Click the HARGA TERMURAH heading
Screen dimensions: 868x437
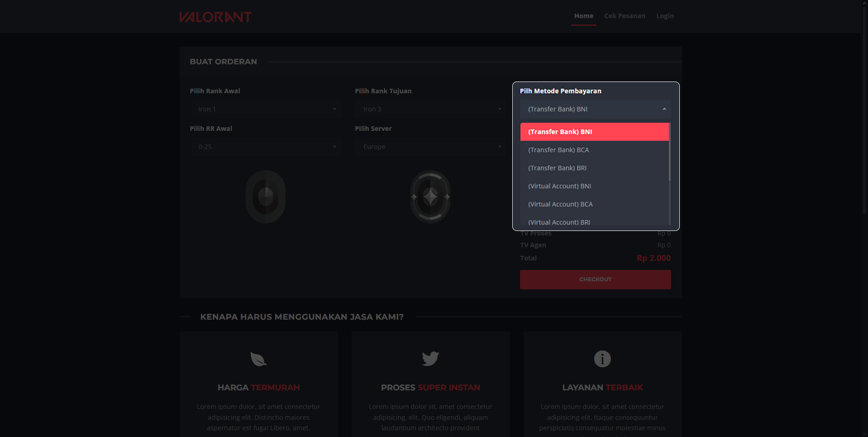258,388
